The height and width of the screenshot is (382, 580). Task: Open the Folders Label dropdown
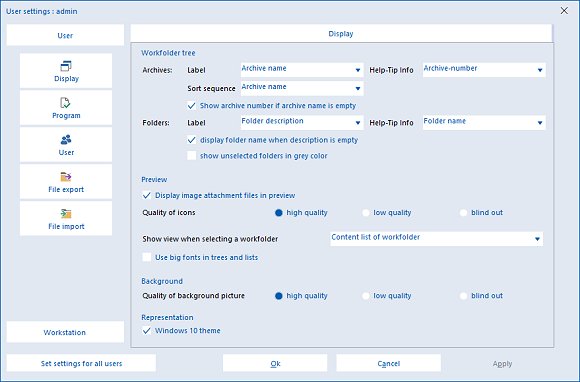(x=302, y=123)
